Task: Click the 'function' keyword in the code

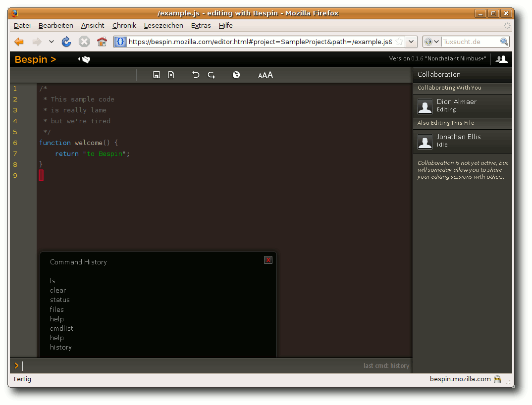Action: pos(55,143)
